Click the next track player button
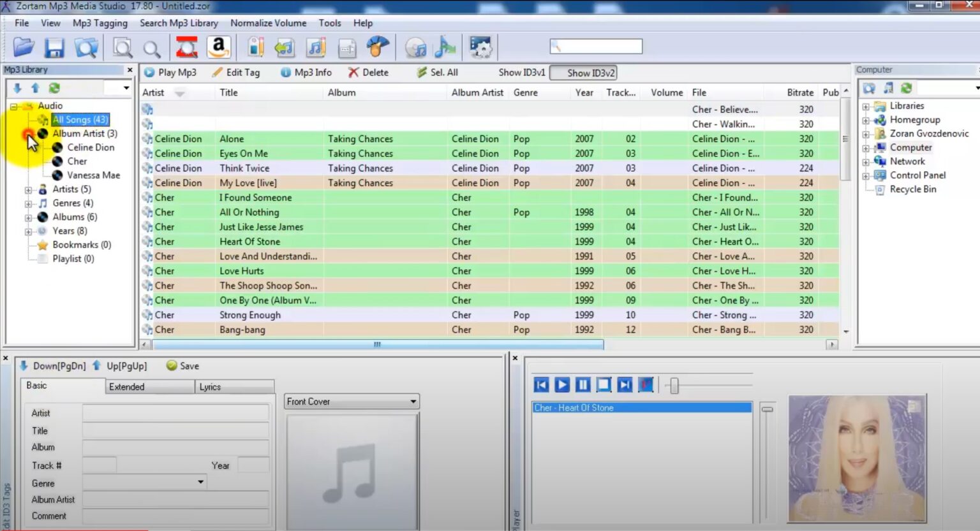The image size is (980, 531). pyautogui.click(x=625, y=384)
